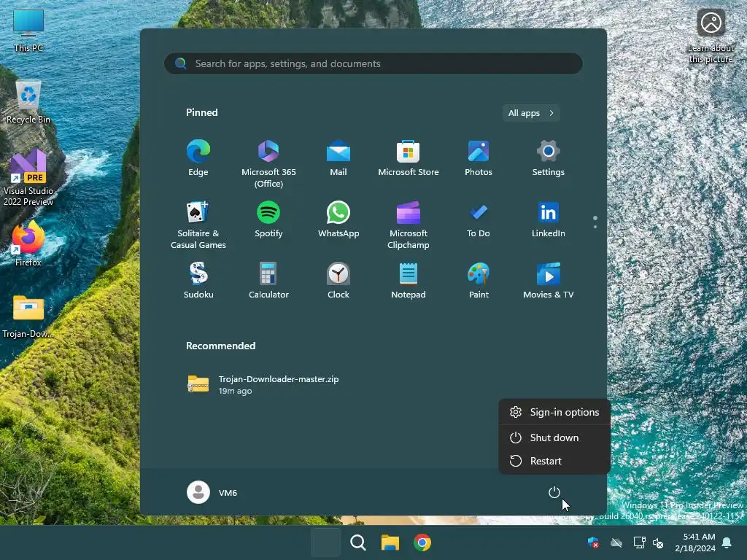
Task: Launch Sudoku
Action: (198, 281)
